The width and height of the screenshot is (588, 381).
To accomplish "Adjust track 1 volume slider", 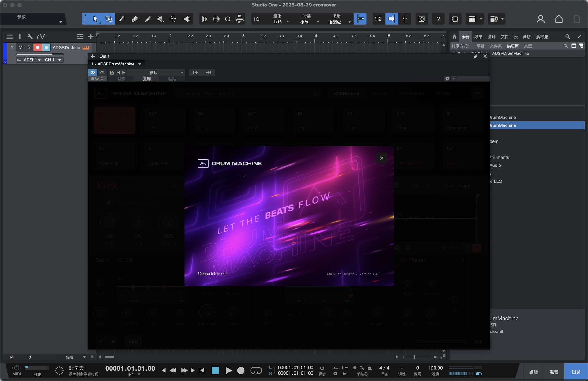I will (x=40, y=54).
